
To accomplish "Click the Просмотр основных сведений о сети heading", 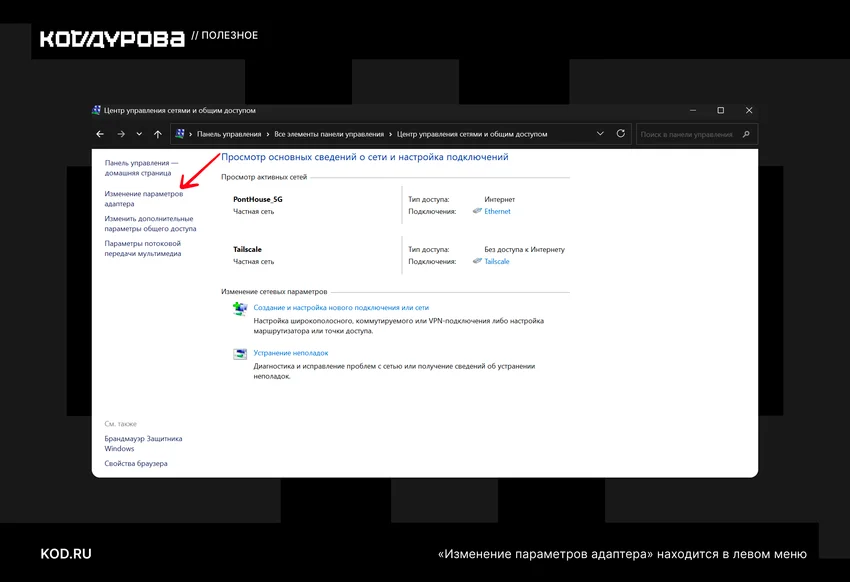I will click(x=364, y=157).
